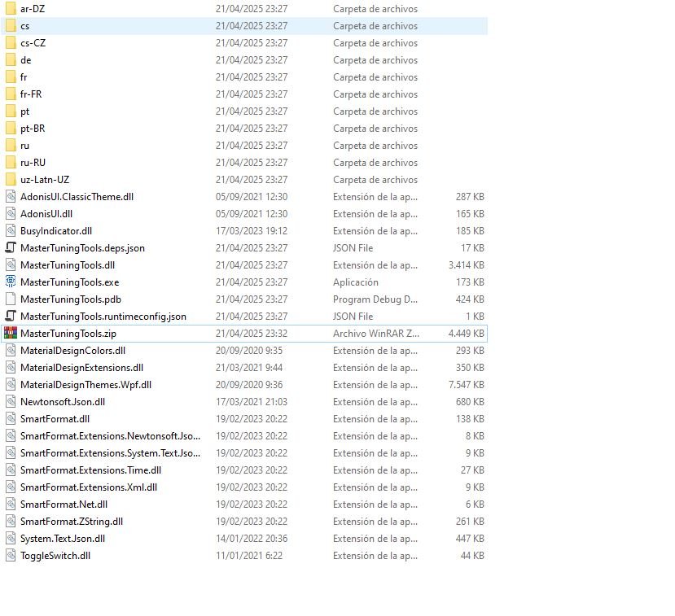Viewport: 675px width, 616px height.
Task: Select the fr-FR folder name
Action: click(31, 94)
